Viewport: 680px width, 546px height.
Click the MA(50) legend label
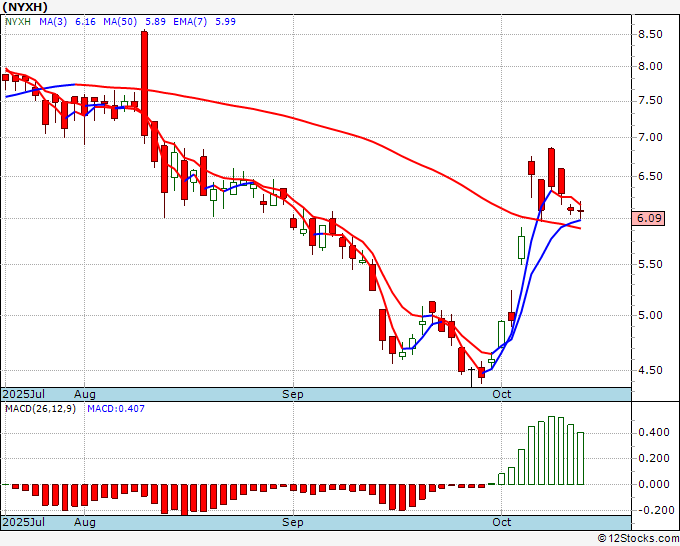click(x=120, y=21)
